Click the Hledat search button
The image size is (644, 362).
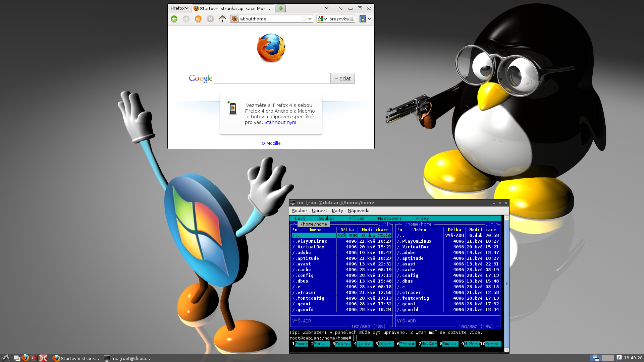tap(342, 78)
